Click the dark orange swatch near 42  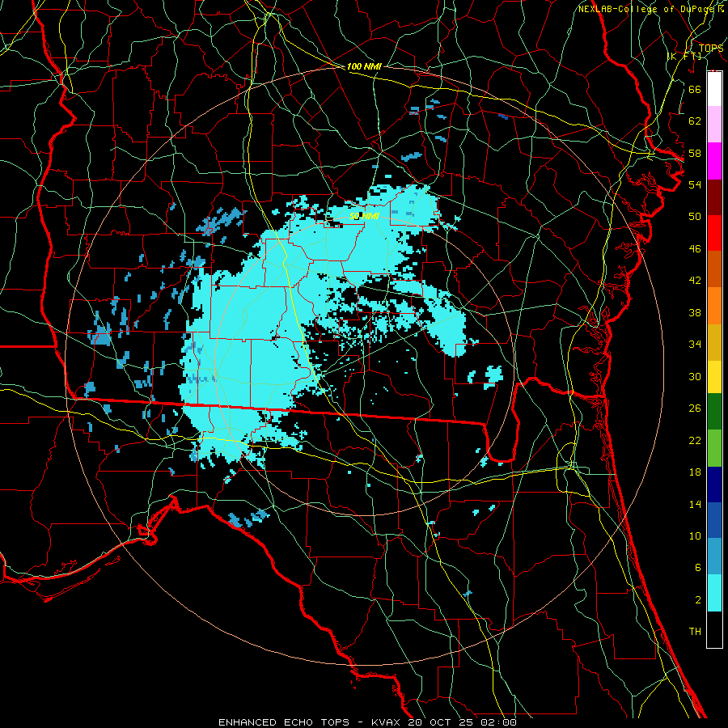tap(714, 269)
